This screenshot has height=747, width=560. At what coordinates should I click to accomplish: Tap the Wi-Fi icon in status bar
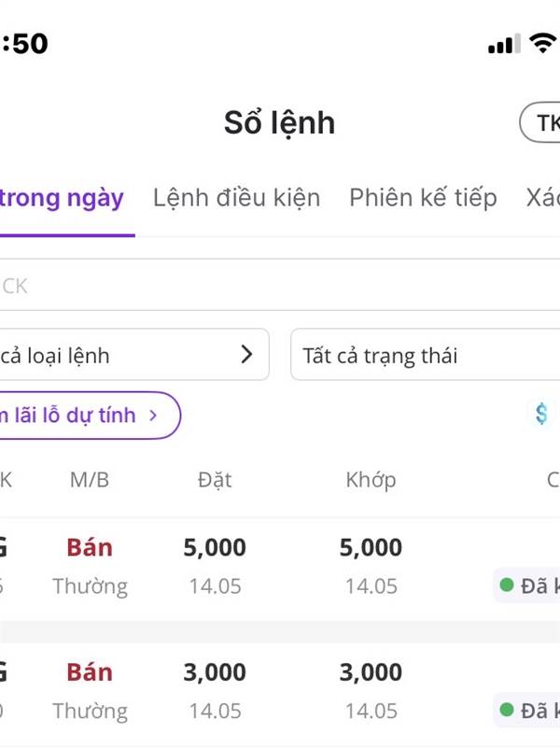542,43
